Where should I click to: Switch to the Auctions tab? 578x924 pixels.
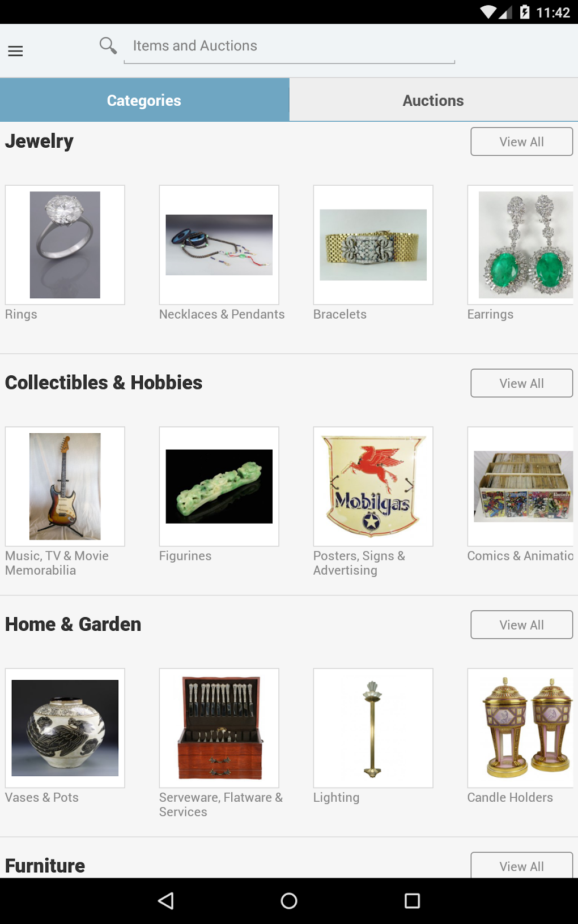click(433, 100)
